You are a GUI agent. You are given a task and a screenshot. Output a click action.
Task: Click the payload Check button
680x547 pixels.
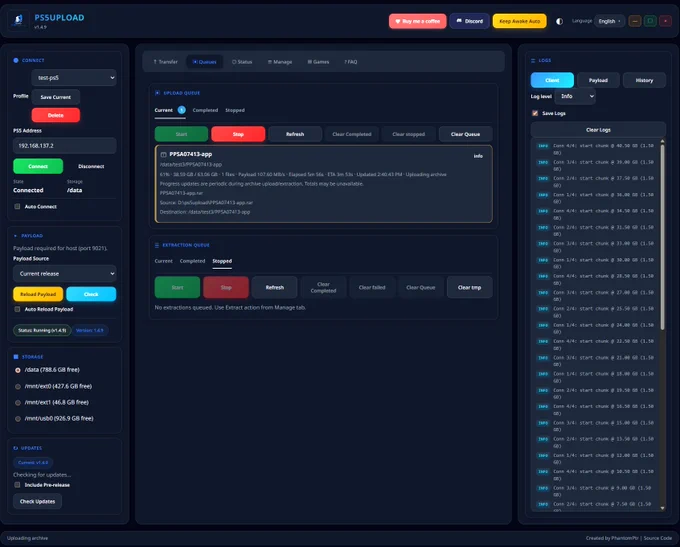pyautogui.click(x=91, y=294)
